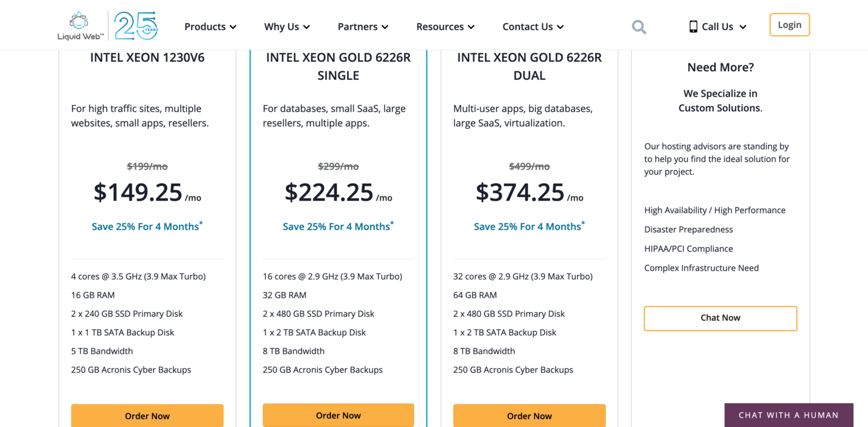Select the Intel Xeon Gold 6226R Single heading
868x427 pixels.
pos(338,66)
